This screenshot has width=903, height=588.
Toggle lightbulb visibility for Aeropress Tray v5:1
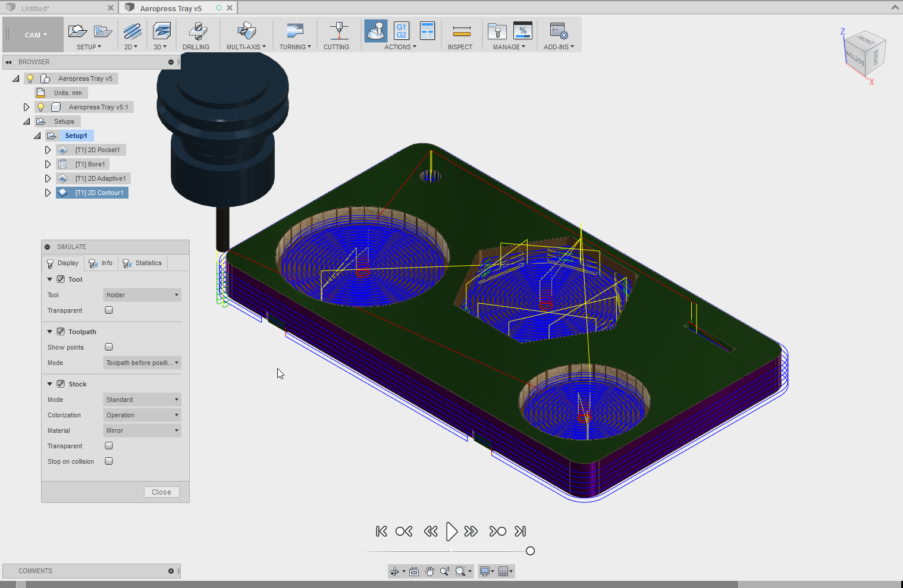[40, 107]
